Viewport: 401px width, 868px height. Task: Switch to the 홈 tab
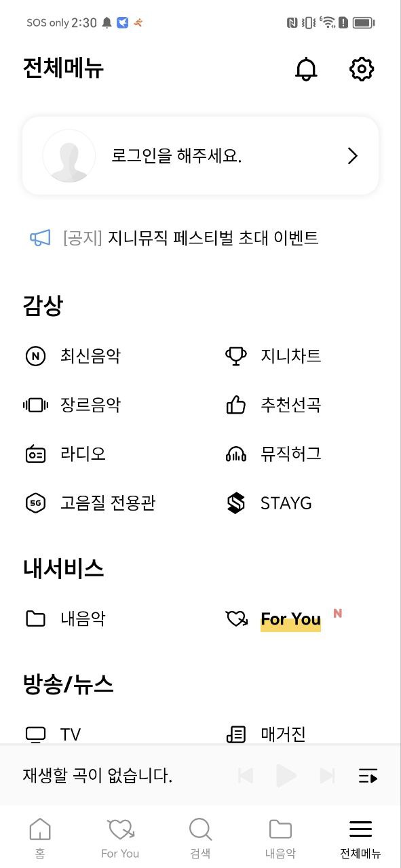click(x=40, y=838)
